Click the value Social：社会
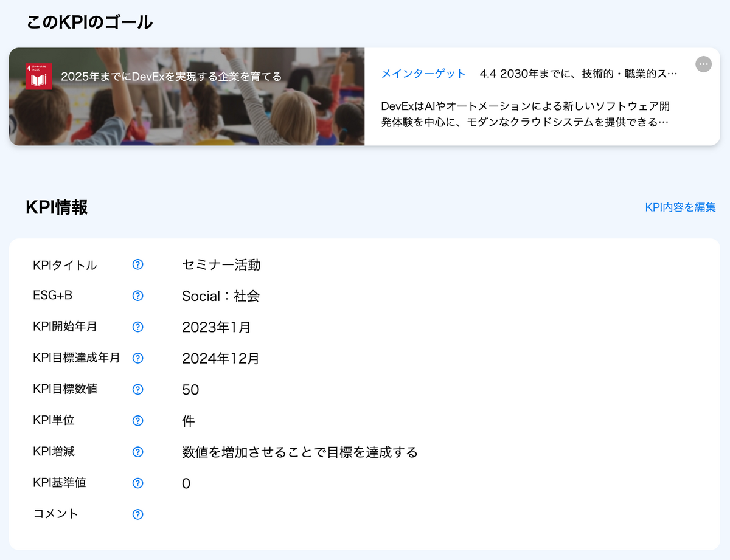 pos(221,296)
